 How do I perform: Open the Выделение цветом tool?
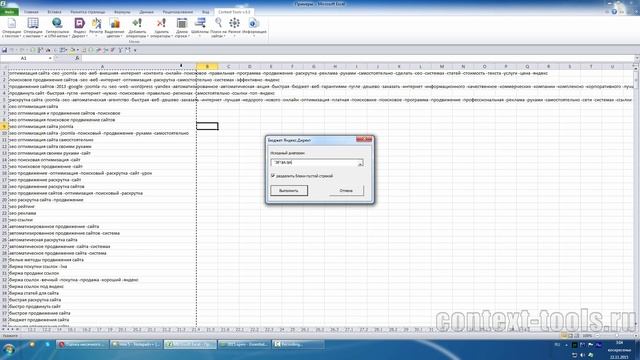pyautogui.click(x=114, y=28)
